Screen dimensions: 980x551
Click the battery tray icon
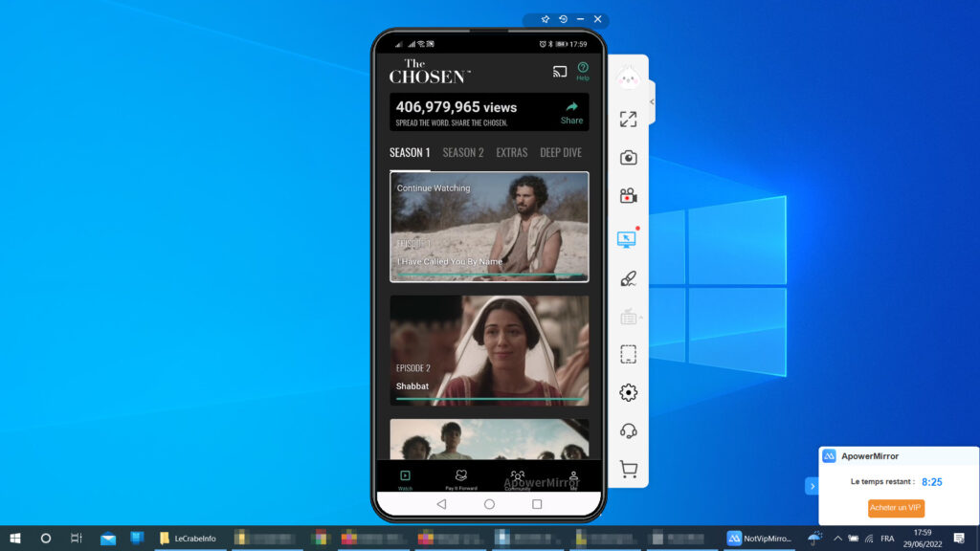coord(853,538)
